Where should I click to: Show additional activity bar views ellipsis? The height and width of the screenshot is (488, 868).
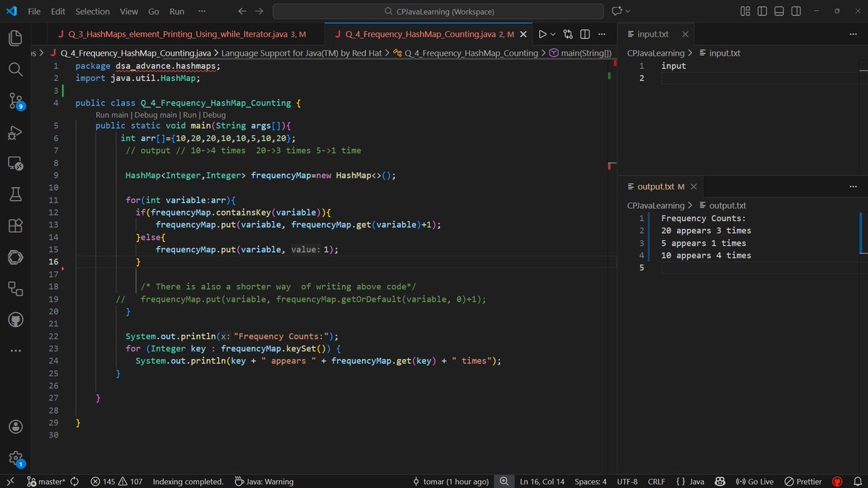(15, 350)
